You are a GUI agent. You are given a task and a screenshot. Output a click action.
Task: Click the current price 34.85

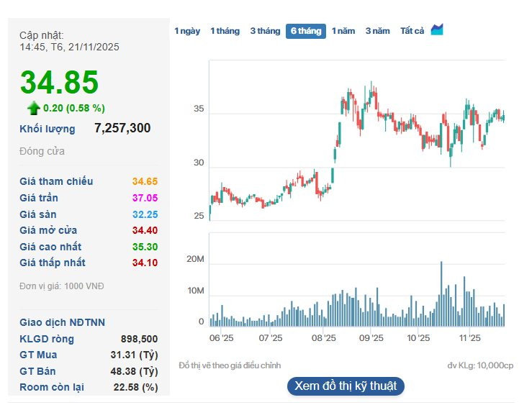coord(59,82)
